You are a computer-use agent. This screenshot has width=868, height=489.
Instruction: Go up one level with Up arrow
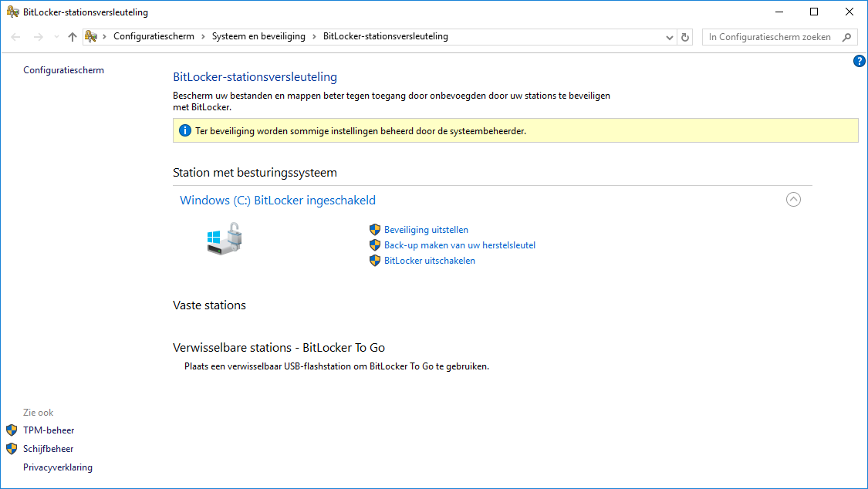click(x=72, y=37)
